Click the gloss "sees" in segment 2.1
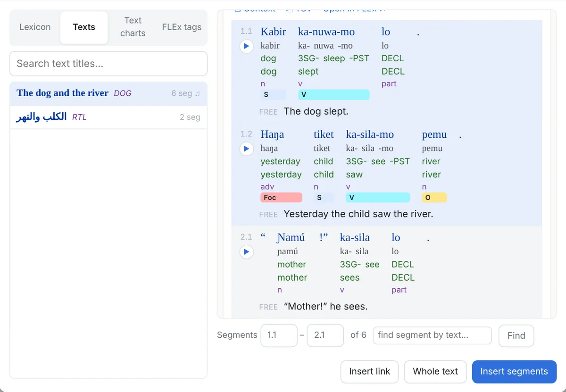The width and height of the screenshot is (566, 392). pyautogui.click(x=350, y=277)
